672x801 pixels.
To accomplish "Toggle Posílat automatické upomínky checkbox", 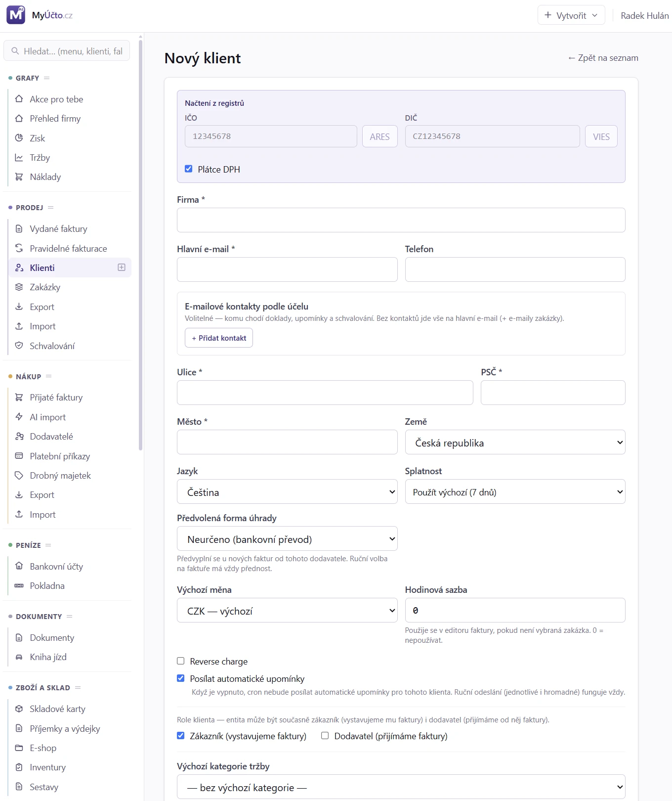I will click(181, 678).
